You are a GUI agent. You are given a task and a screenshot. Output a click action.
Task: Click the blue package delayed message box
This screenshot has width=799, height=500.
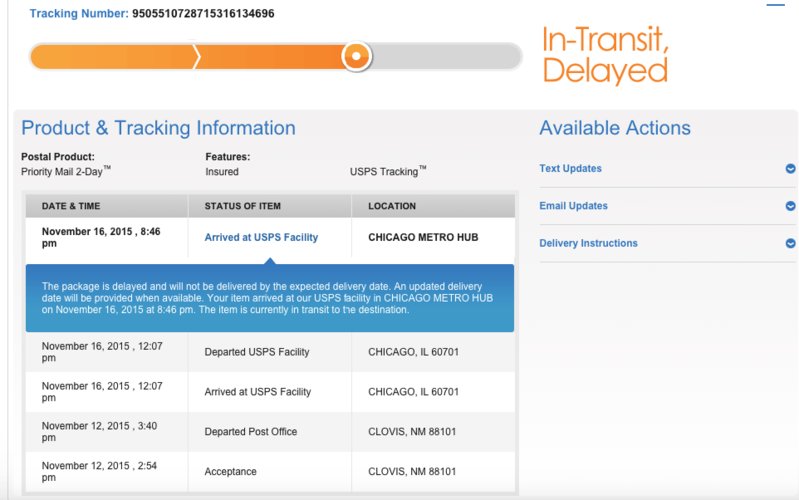[270, 298]
